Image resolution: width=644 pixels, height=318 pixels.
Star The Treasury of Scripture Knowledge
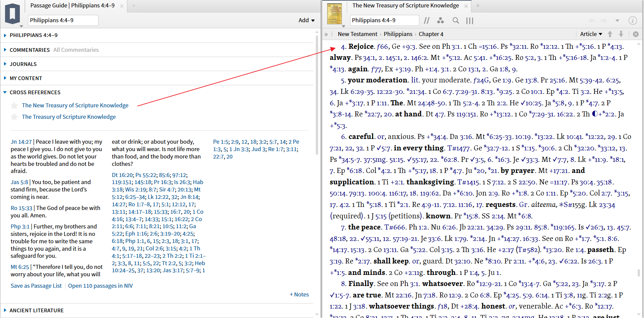pos(14,117)
